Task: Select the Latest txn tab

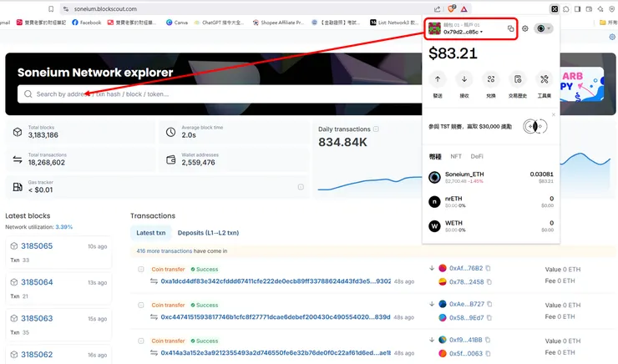Action: point(151,233)
